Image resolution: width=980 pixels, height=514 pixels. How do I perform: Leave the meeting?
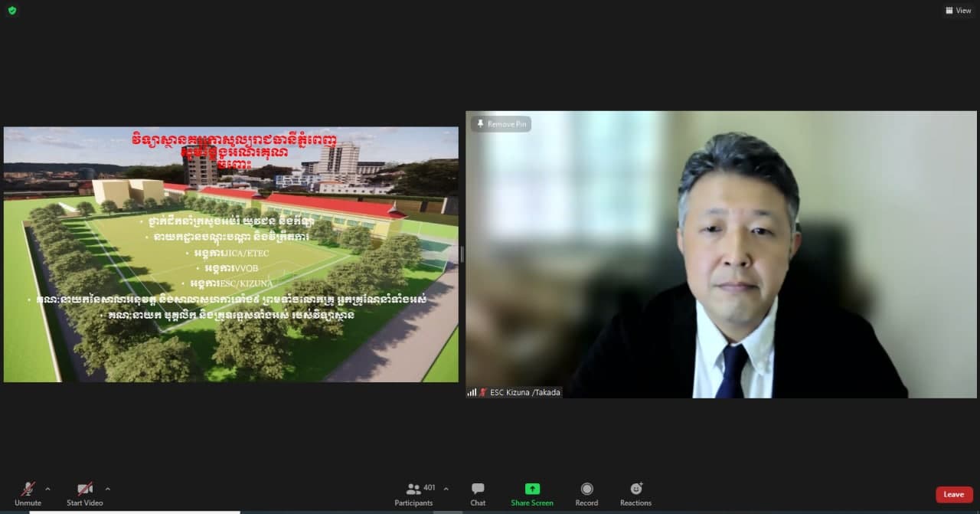tap(953, 495)
